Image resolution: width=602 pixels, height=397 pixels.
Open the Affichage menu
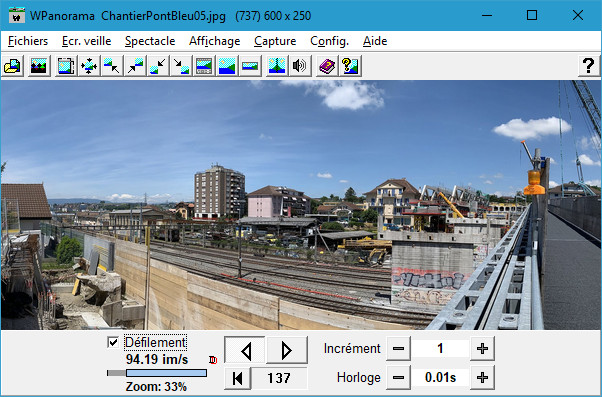pos(215,41)
